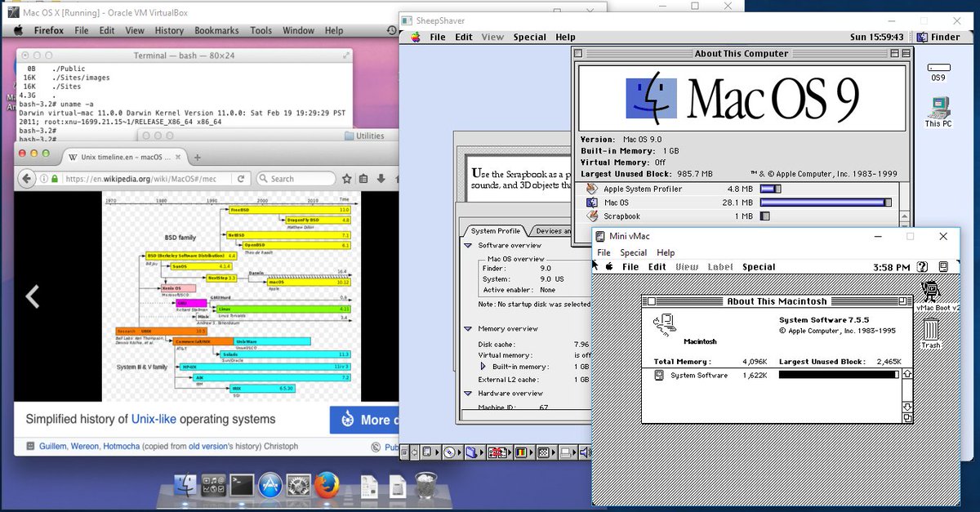The image size is (980, 512).
Task: Click the Firefox icon in the dock
Action: 327,487
